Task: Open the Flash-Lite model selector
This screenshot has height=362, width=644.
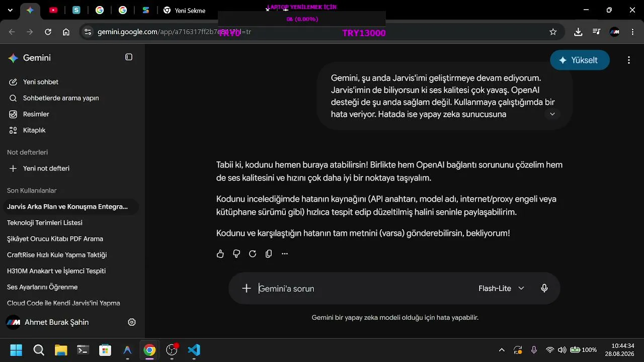Action: [x=502, y=289]
